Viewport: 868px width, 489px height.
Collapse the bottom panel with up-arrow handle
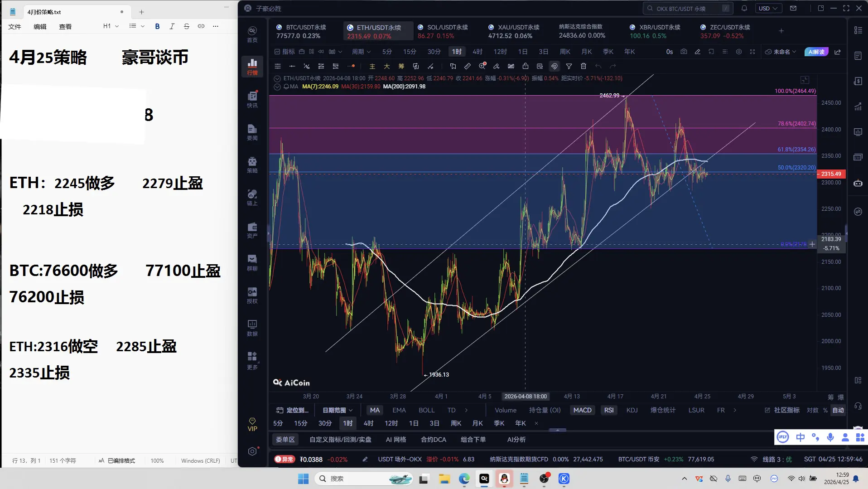coord(558,430)
